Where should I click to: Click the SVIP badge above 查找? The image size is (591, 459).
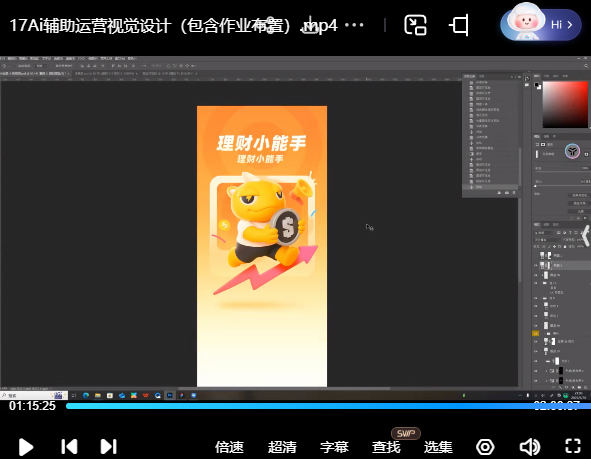[x=406, y=433]
